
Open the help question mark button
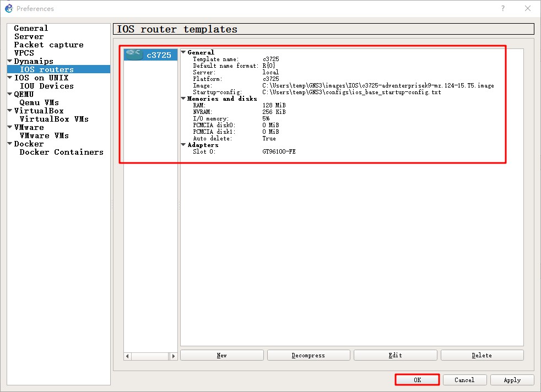pos(502,8)
